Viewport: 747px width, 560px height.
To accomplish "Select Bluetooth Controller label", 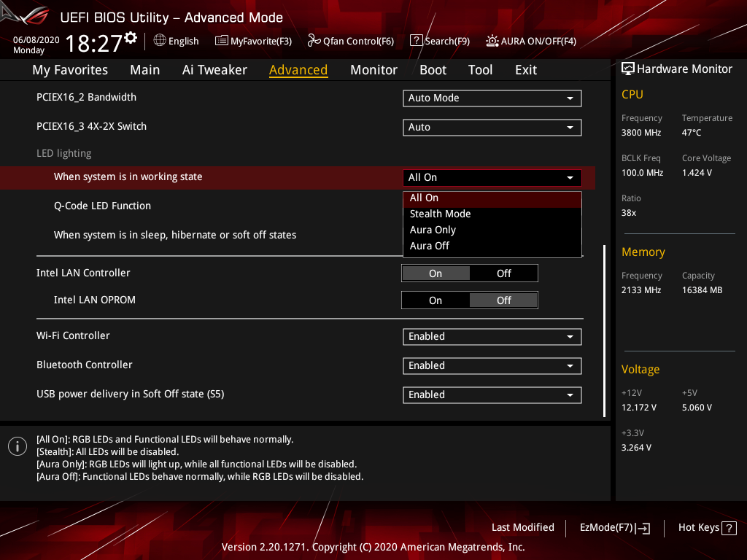I will pyautogui.click(x=85, y=365).
